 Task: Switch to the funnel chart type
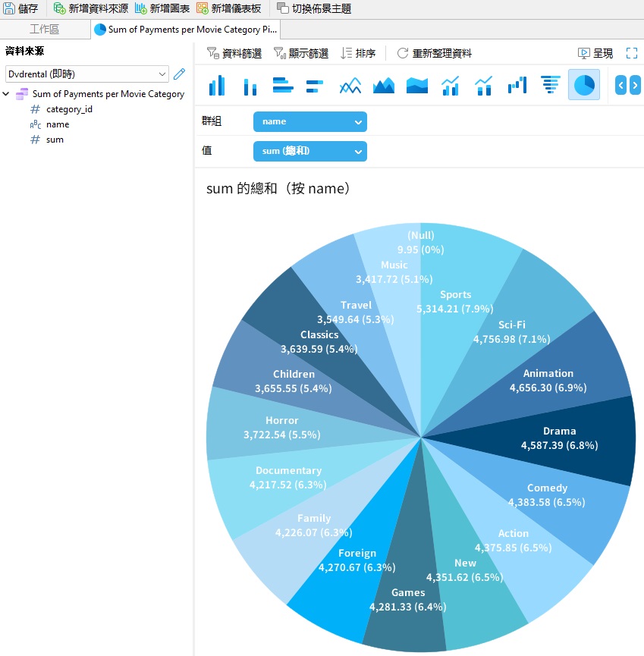pos(550,84)
